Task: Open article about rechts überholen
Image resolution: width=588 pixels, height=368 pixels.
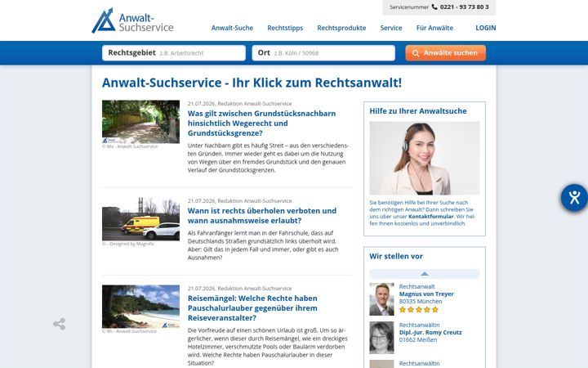Action: pyautogui.click(x=262, y=216)
